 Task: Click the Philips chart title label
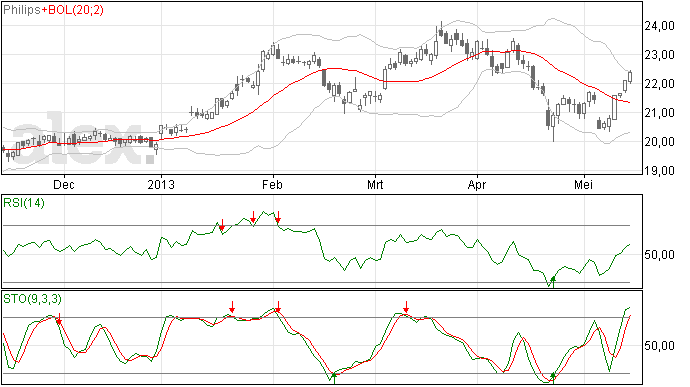click(22, 10)
